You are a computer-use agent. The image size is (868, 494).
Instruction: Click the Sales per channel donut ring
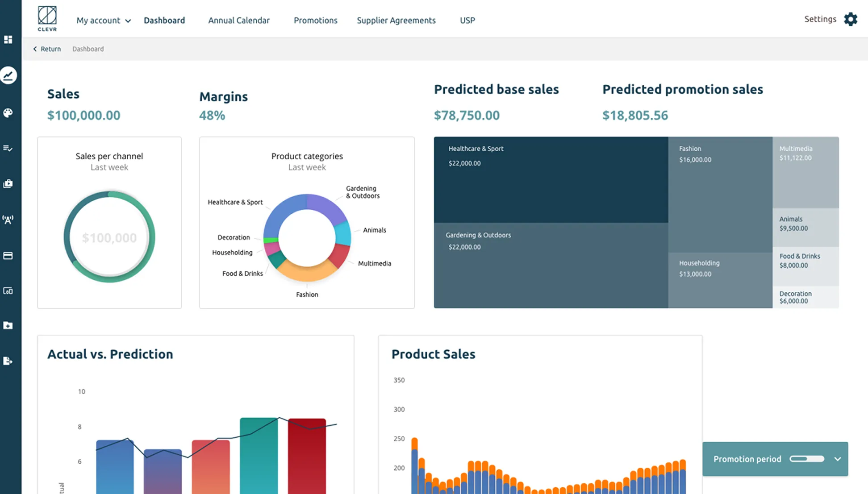click(151, 237)
